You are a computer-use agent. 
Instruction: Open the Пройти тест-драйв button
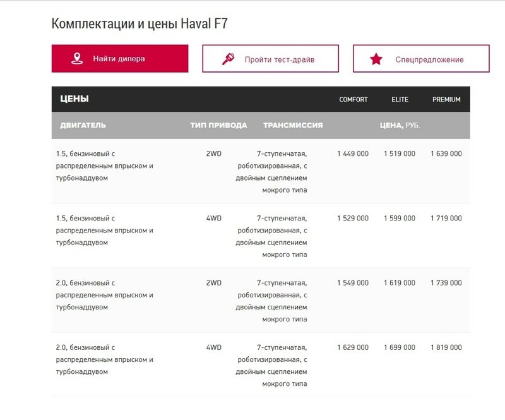[x=271, y=58]
